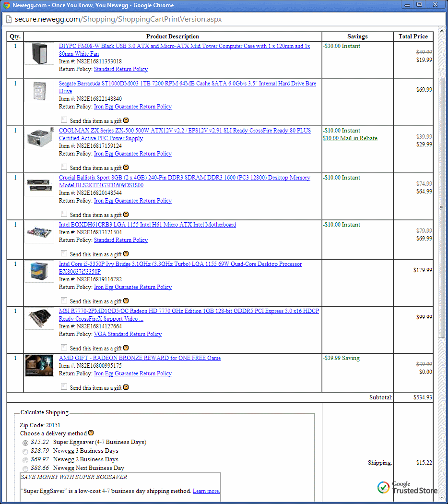Check gift option for Crucial Ballistix memory
Viewport: 448px width, 504px height.
[64, 214]
